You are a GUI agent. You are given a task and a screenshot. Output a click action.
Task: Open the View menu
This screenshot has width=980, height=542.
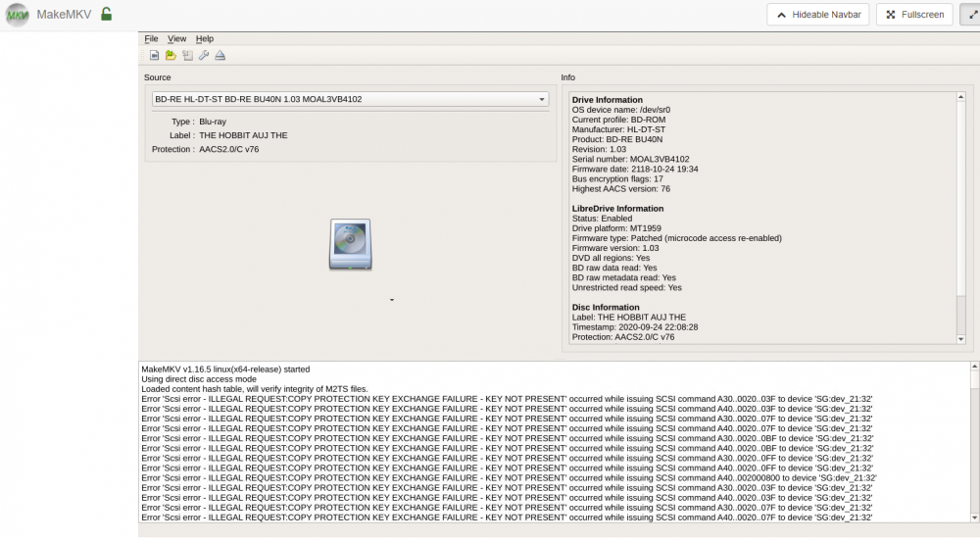(x=176, y=39)
